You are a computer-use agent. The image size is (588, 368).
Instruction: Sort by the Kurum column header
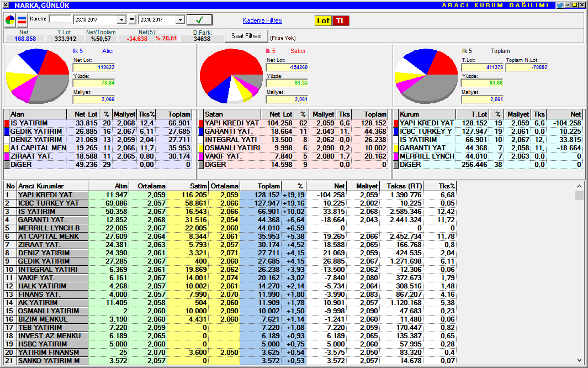pyautogui.click(x=427, y=114)
